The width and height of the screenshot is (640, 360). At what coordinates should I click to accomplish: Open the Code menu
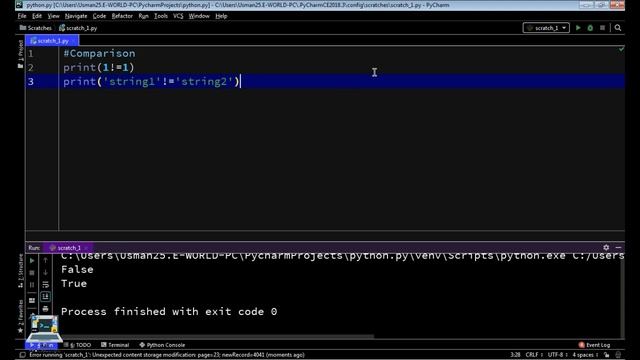(x=99, y=16)
